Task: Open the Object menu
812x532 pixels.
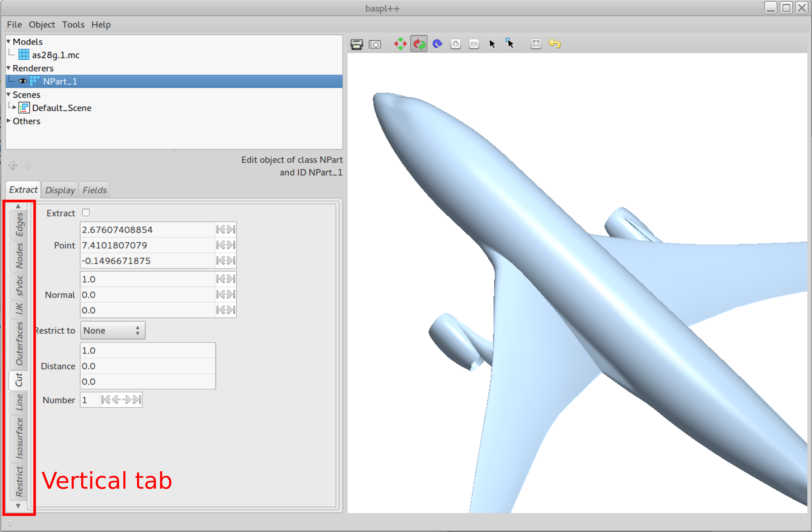Action: (x=42, y=25)
